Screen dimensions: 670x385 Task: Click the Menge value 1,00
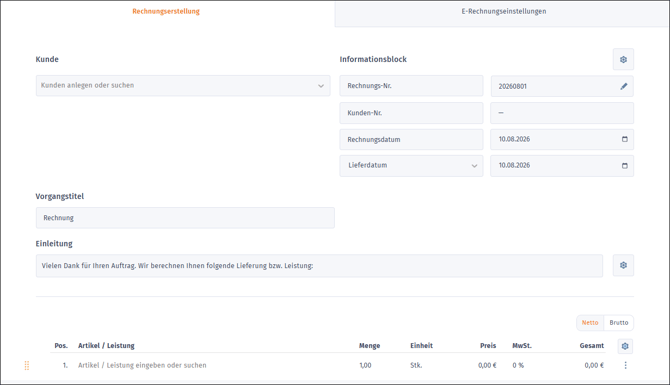[365, 365]
